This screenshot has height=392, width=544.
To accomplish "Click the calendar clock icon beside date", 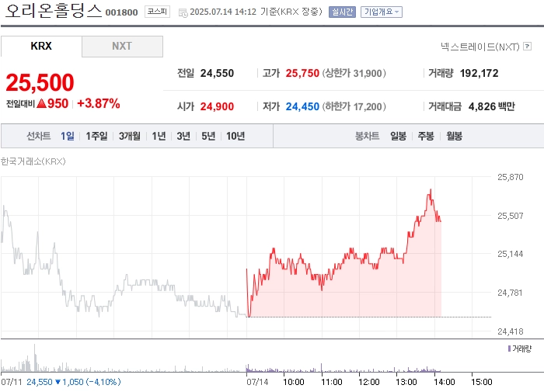I will 183,13.
